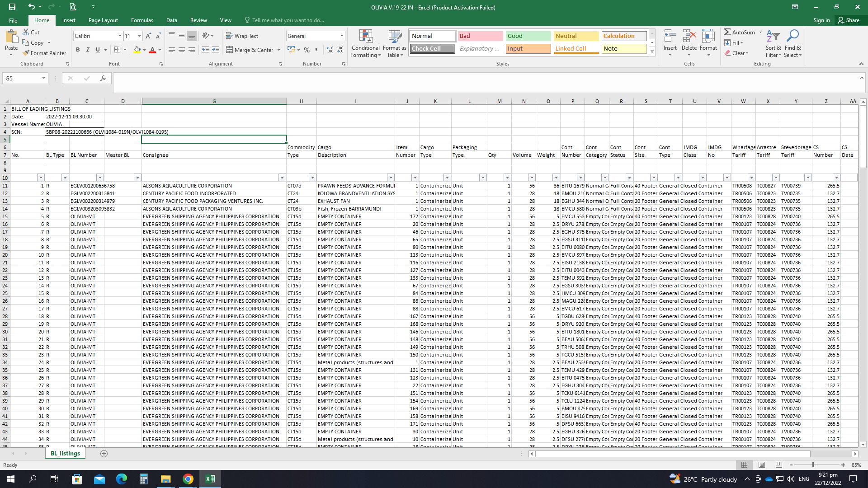Screen dimensions: 868x488
Task: Switch to Page Layout view icon
Action: click(762, 465)
